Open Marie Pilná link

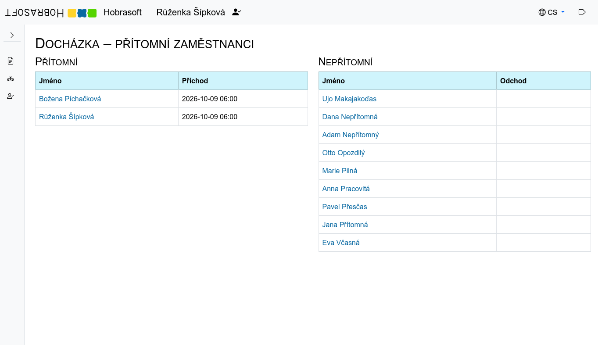click(x=340, y=171)
